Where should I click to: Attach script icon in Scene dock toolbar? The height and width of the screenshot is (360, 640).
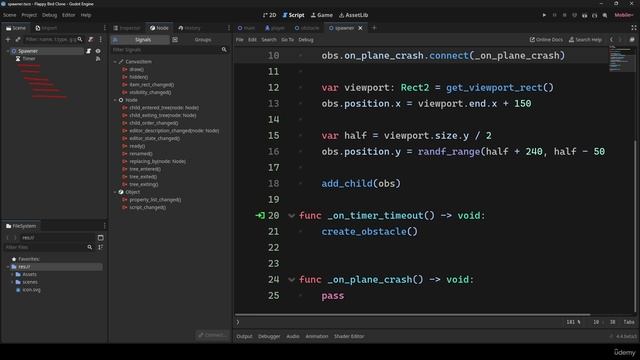[91, 40]
